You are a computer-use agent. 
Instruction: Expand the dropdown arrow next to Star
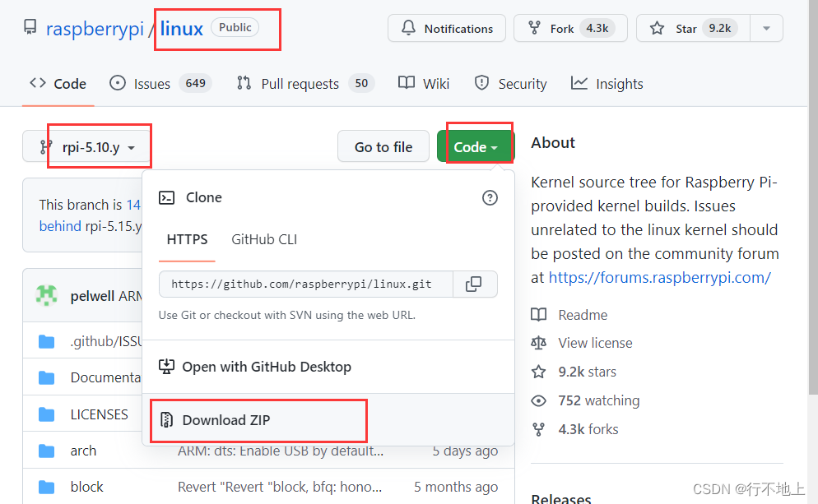766,28
